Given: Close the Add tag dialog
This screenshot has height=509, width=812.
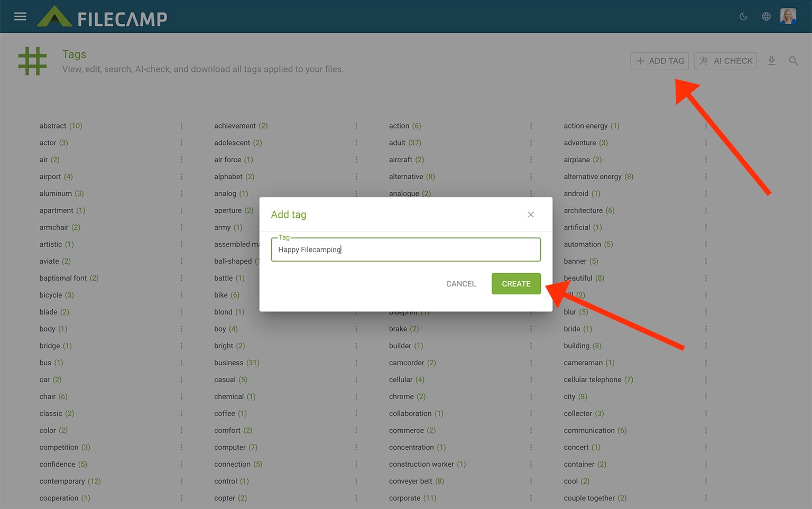Looking at the screenshot, I should [531, 215].
